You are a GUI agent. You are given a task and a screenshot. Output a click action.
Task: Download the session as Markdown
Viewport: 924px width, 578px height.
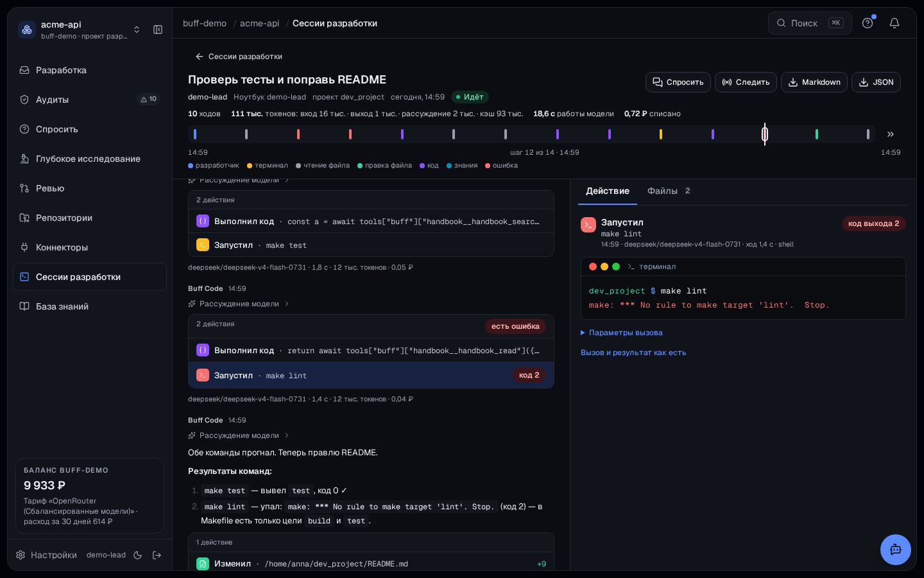point(814,82)
